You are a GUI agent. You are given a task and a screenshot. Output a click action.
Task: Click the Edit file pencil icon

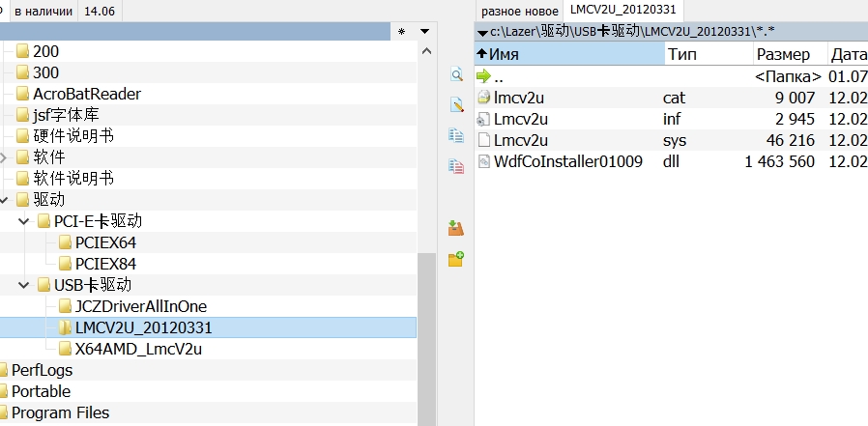pyautogui.click(x=456, y=104)
